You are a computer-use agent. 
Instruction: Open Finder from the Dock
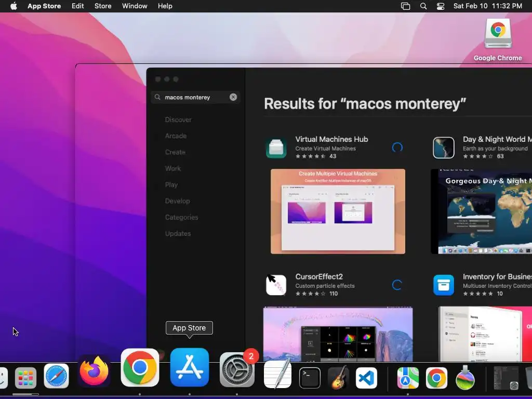(3, 378)
